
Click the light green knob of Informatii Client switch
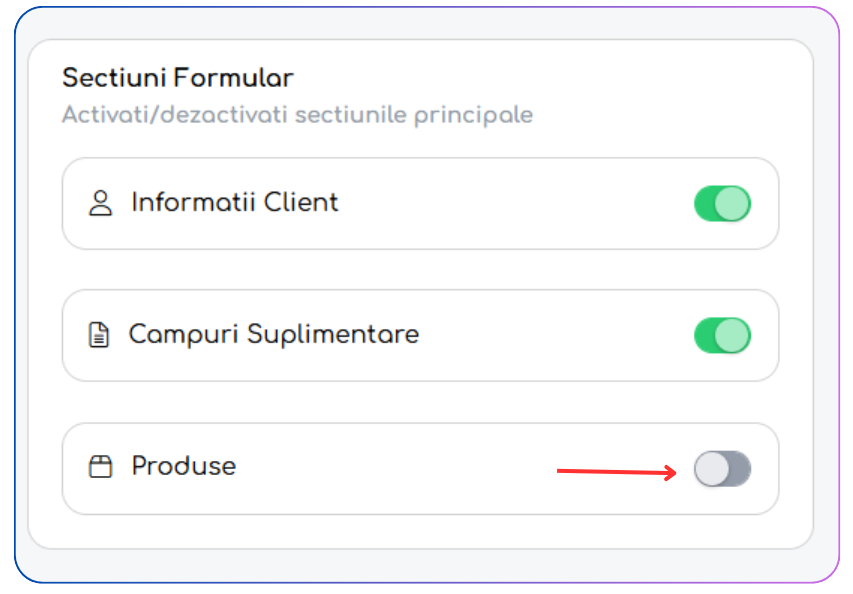click(732, 203)
